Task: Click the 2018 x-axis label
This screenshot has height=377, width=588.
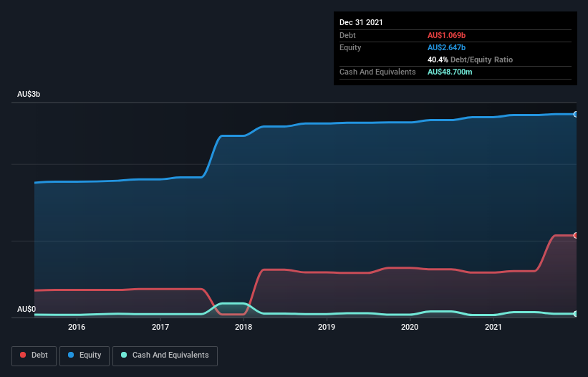Action: point(244,327)
